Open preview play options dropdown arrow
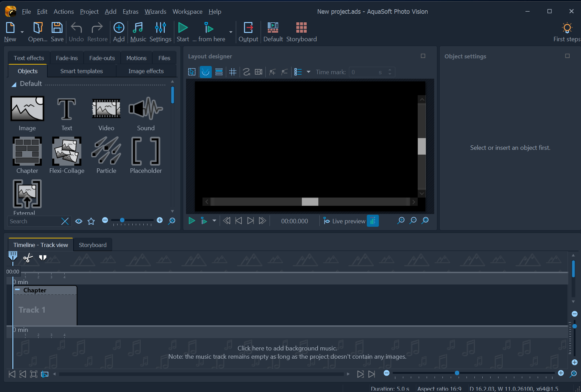Viewport: 581px width, 392px height. [214, 221]
